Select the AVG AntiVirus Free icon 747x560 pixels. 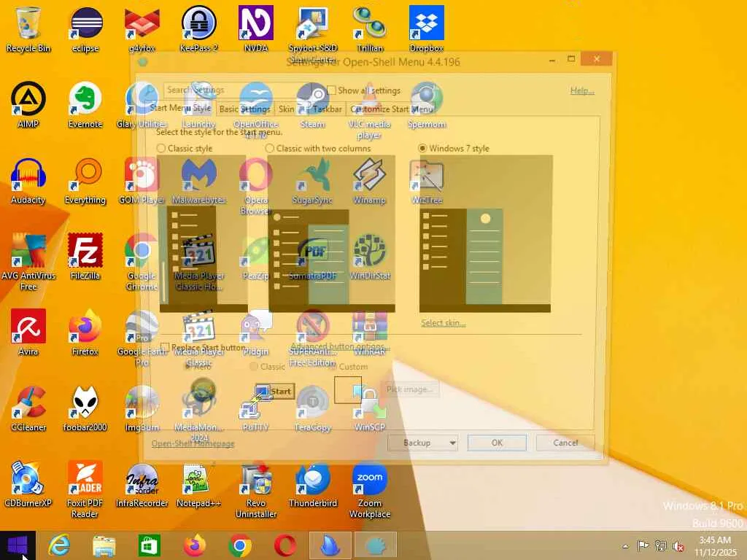[28, 262]
